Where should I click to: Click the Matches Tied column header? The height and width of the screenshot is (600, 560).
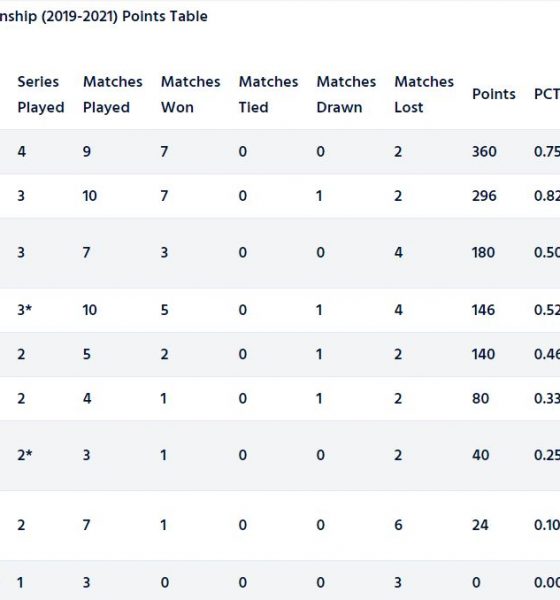pos(268,95)
